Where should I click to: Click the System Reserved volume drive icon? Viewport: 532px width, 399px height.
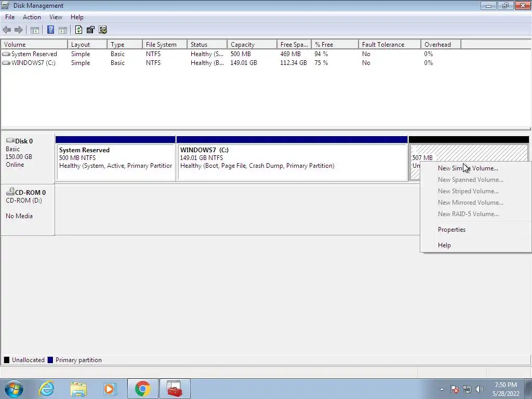point(6,54)
